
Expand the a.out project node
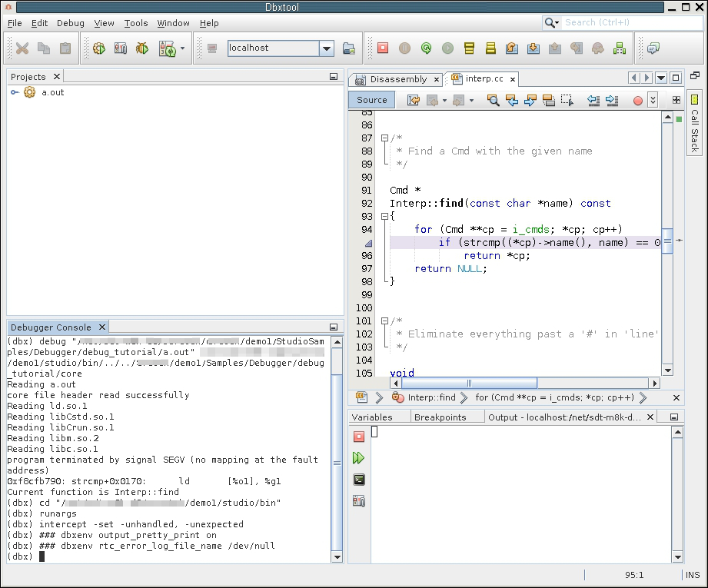coord(15,92)
